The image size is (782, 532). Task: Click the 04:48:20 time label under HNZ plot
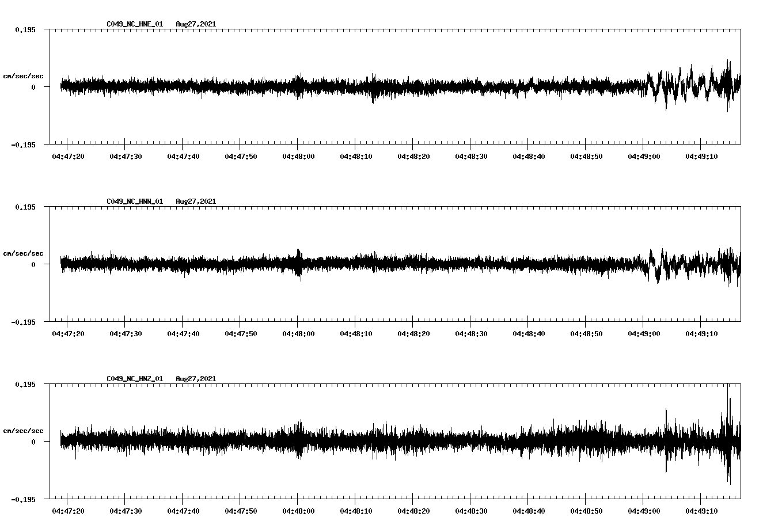point(413,511)
